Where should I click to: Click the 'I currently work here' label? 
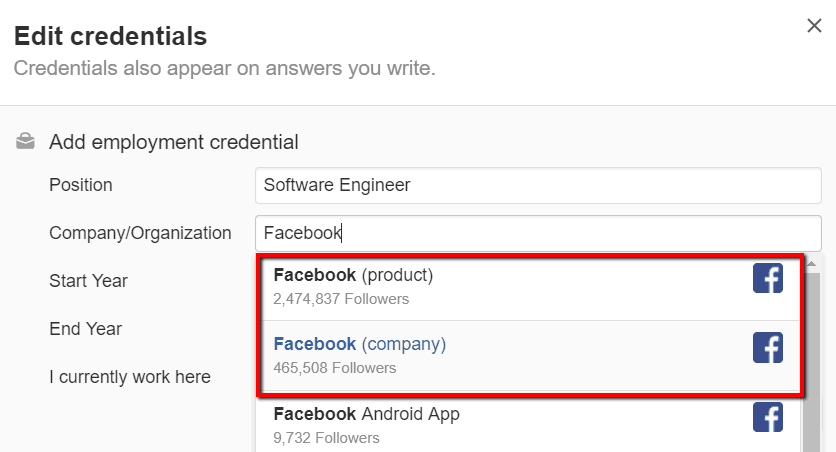tap(130, 377)
